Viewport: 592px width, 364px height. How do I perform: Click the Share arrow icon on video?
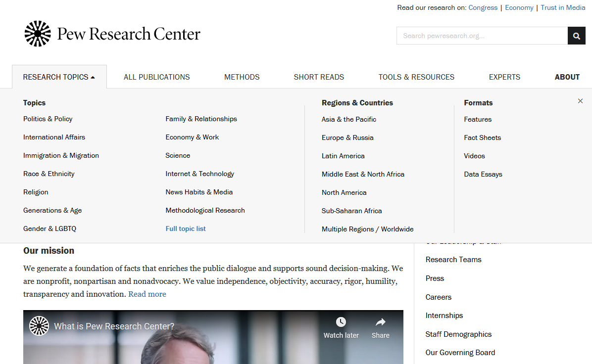tap(380, 322)
